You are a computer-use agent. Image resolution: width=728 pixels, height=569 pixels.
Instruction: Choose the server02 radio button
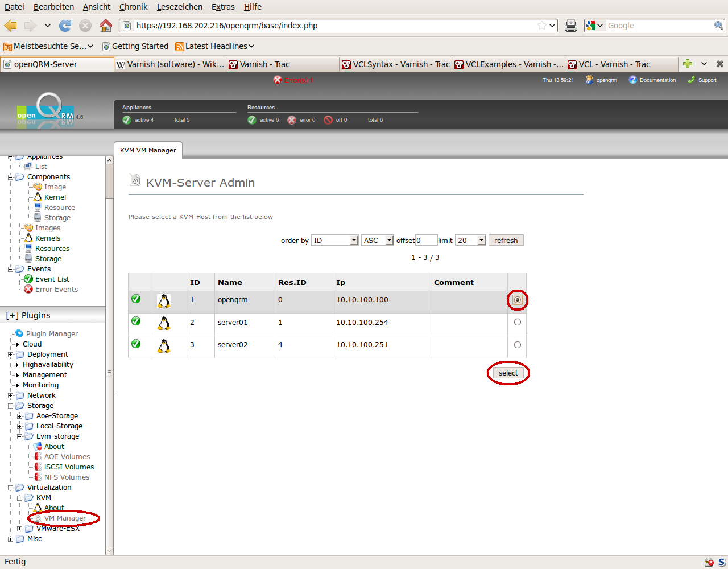[x=517, y=345]
